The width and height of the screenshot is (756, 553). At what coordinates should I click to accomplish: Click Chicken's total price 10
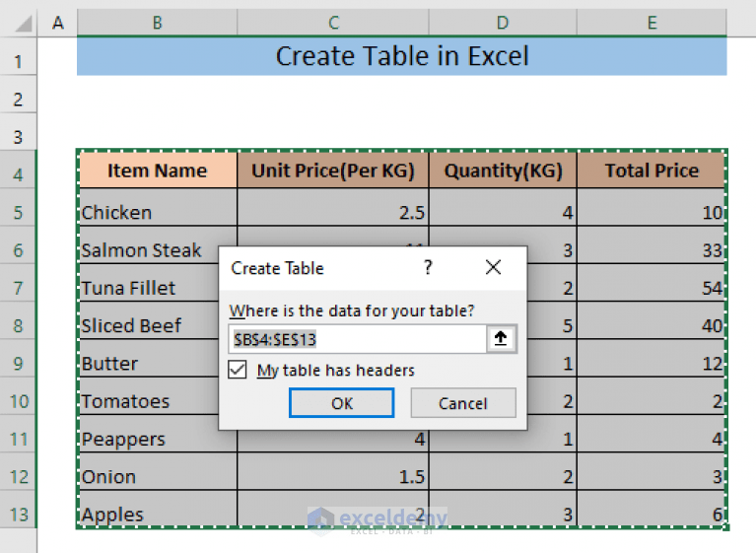point(652,207)
